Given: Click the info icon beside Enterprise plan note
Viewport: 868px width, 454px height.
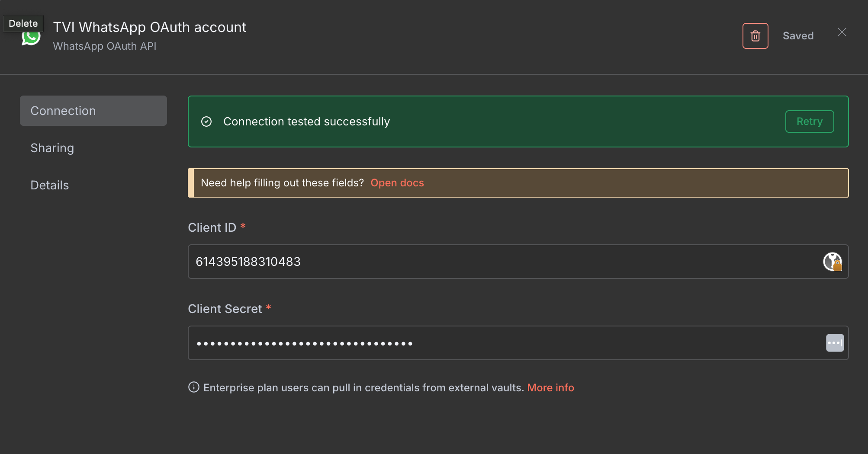Looking at the screenshot, I should pyautogui.click(x=194, y=387).
